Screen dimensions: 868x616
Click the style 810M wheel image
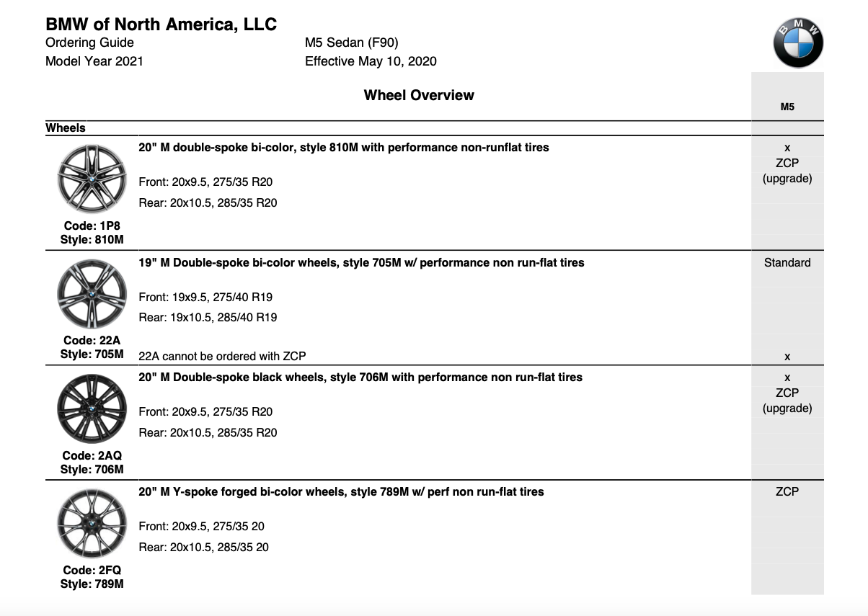click(92, 178)
